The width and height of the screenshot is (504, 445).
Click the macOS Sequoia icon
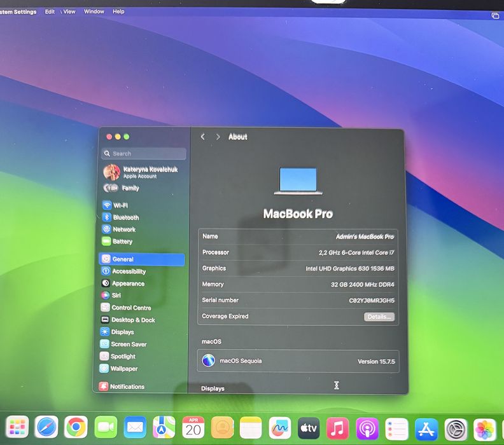tap(209, 360)
